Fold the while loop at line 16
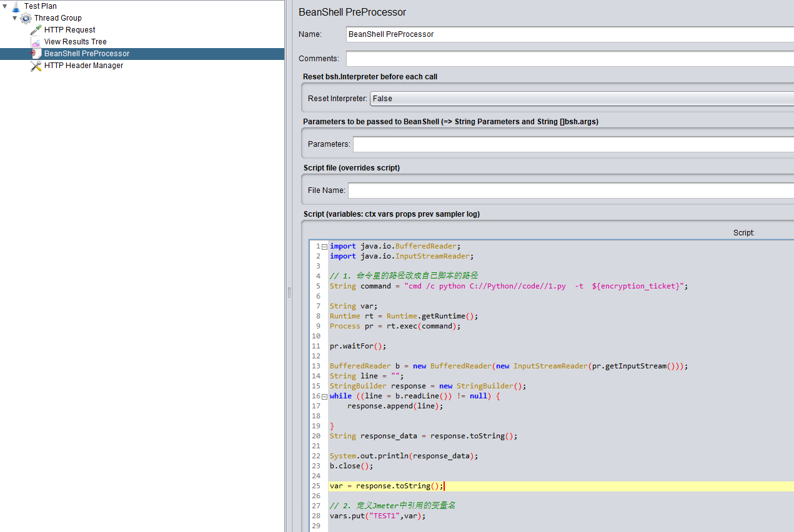This screenshot has height=532, width=794. pos(324,396)
